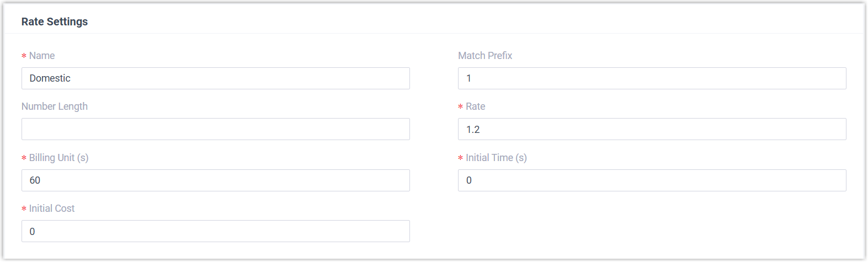Click the Initial Time (s) label
The image size is (868, 262).
pyautogui.click(x=496, y=158)
